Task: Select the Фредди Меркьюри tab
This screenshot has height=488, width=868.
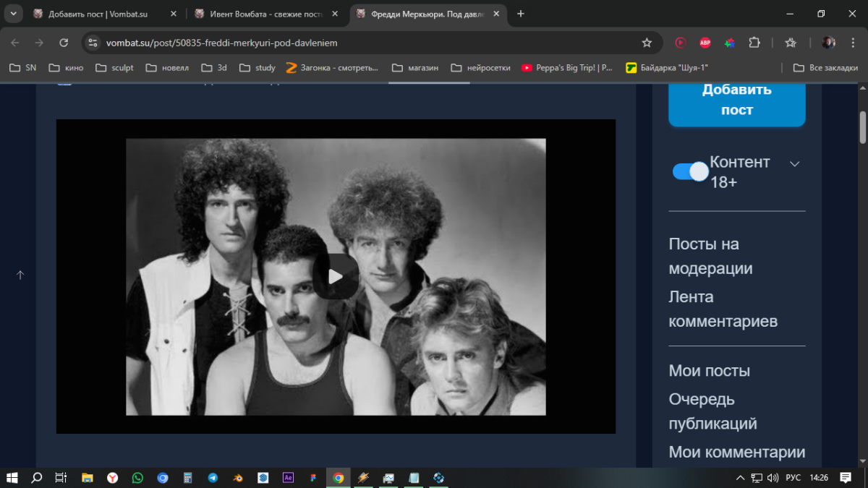Action: (x=427, y=14)
